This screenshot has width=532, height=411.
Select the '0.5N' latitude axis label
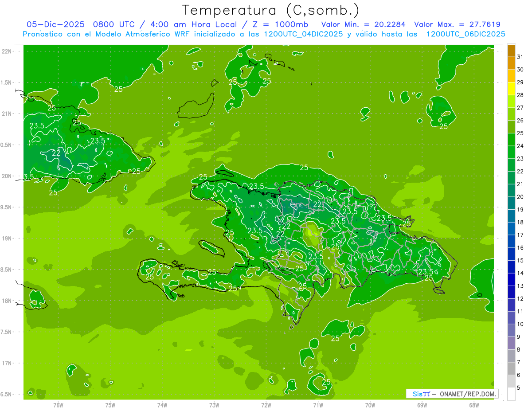[x=7, y=145]
